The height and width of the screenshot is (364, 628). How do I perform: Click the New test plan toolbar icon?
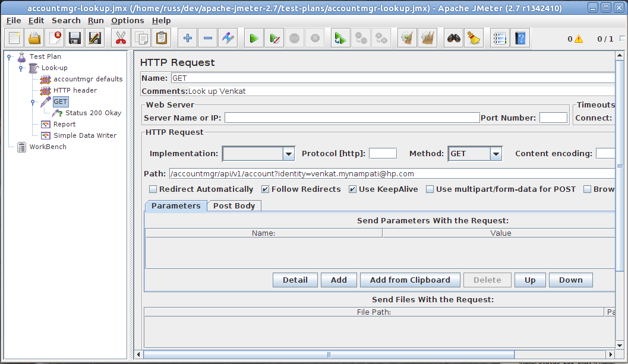pyautogui.click(x=14, y=39)
